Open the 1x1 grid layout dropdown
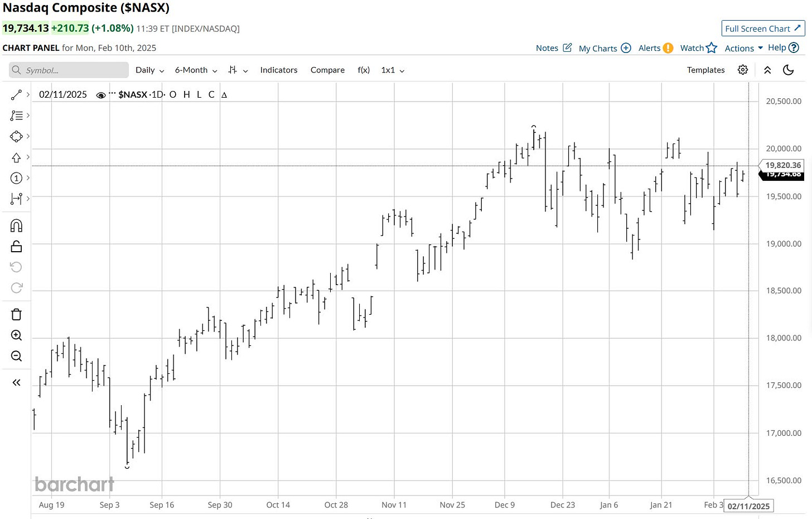The image size is (812, 519). coord(393,70)
